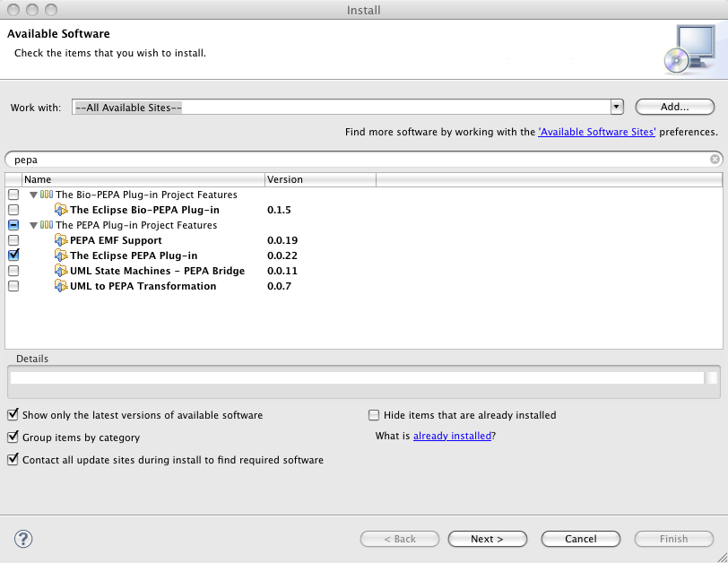Check the PEPA EMF Support checkbox
The image size is (728, 563).
pos(13,240)
